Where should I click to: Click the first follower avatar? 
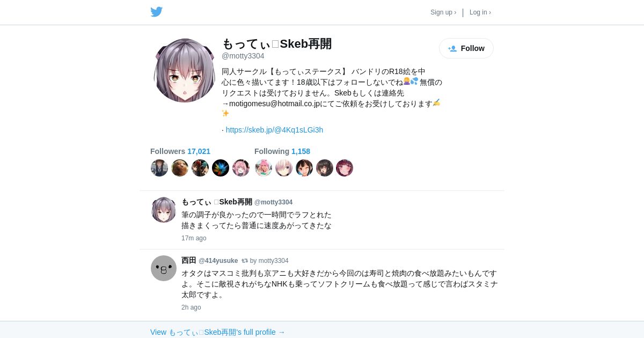coord(159,168)
